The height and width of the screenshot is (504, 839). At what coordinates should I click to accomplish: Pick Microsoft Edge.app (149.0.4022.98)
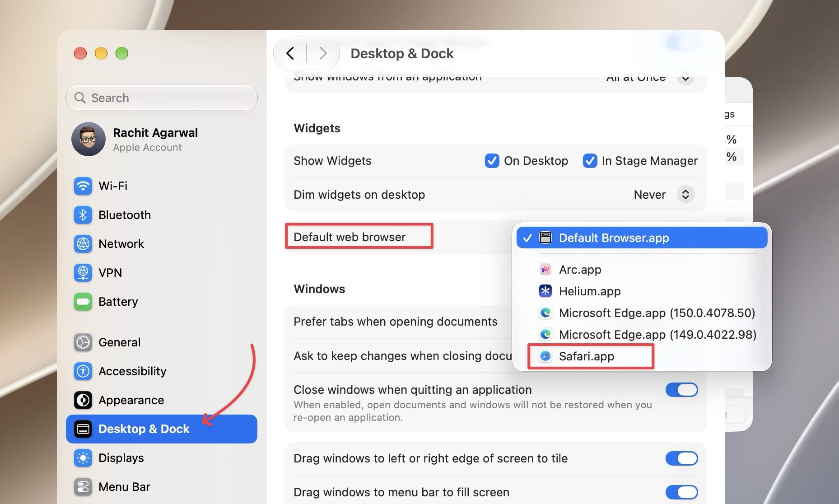[x=642, y=335]
